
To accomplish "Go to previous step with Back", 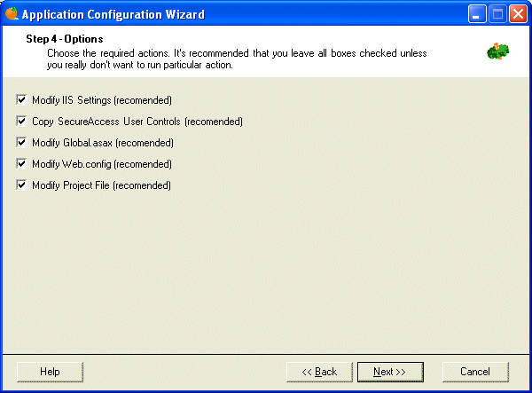I will pyautogui.click(x=319, y=372).
